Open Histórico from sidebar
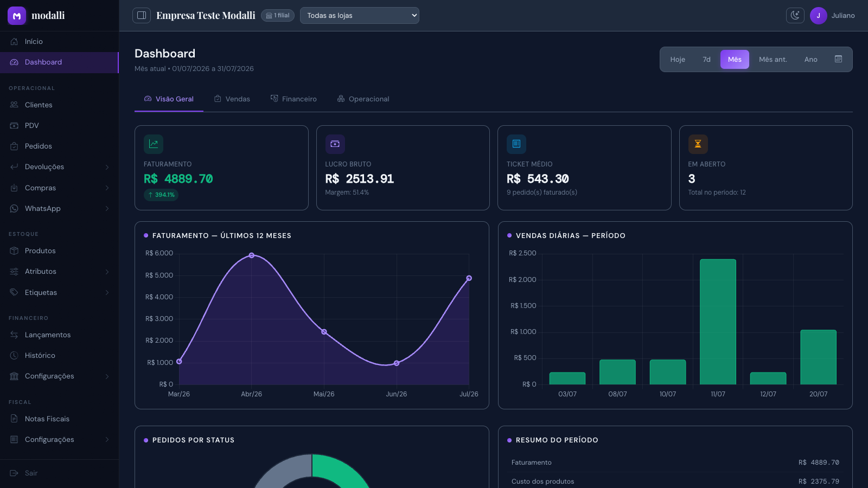This screenshot has width=868, height=488. coord(59,355)
